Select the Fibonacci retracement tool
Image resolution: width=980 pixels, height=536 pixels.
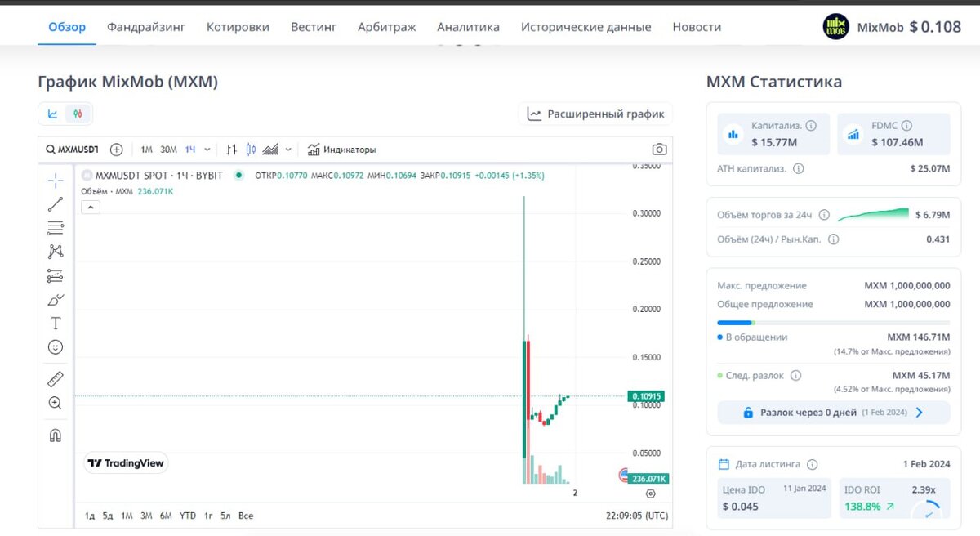(x=56, y=228)
